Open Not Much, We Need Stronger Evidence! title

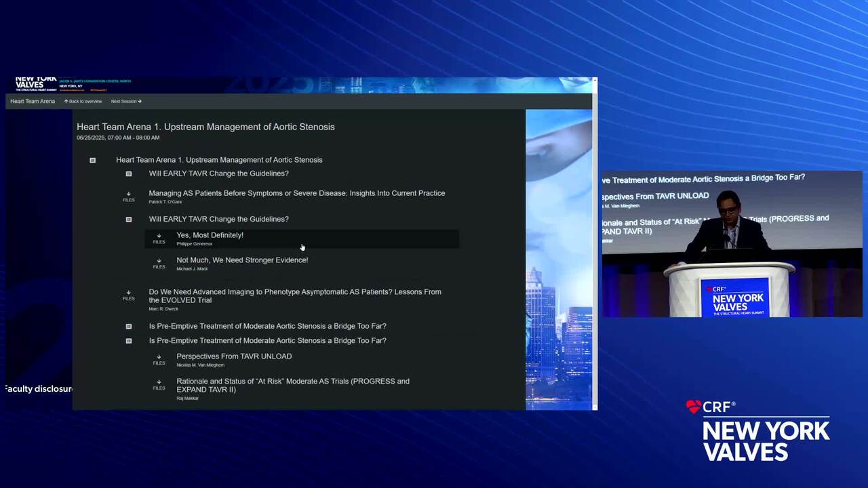[242, 260]
